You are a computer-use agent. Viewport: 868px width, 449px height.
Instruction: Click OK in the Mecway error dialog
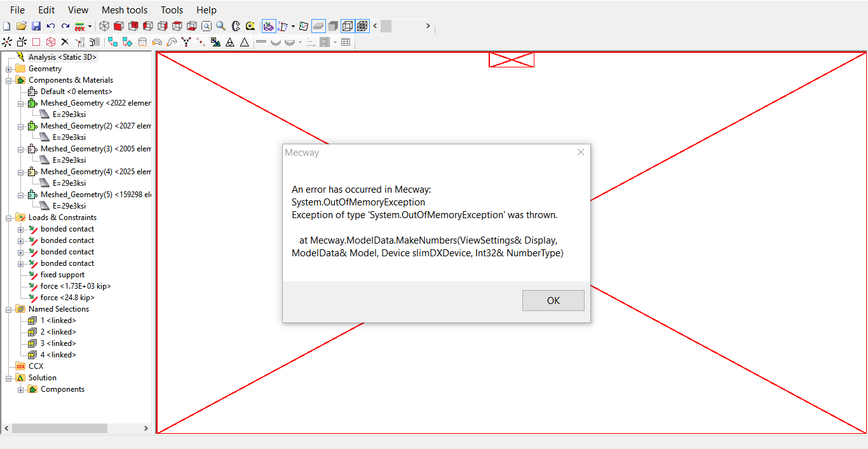pyautogui.click(x=553, y=300)
